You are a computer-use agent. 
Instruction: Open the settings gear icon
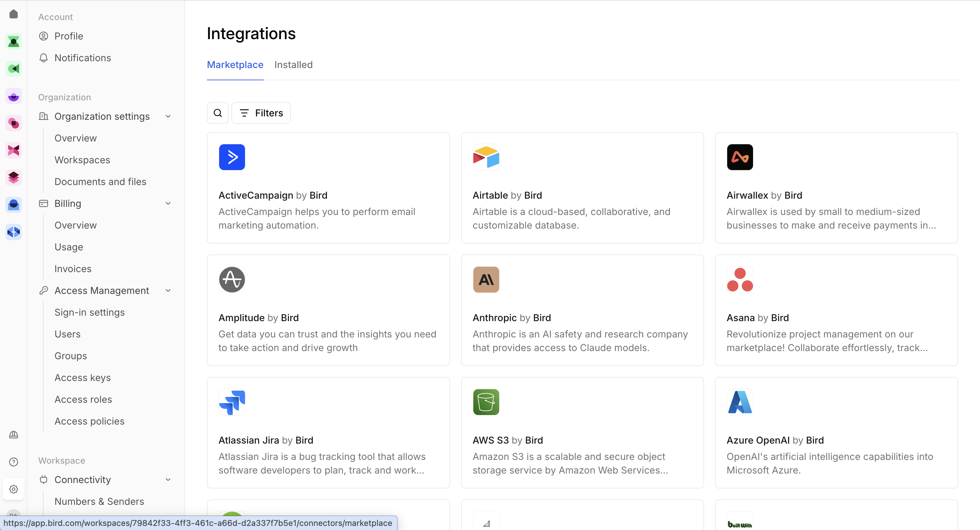coord(14,489)
